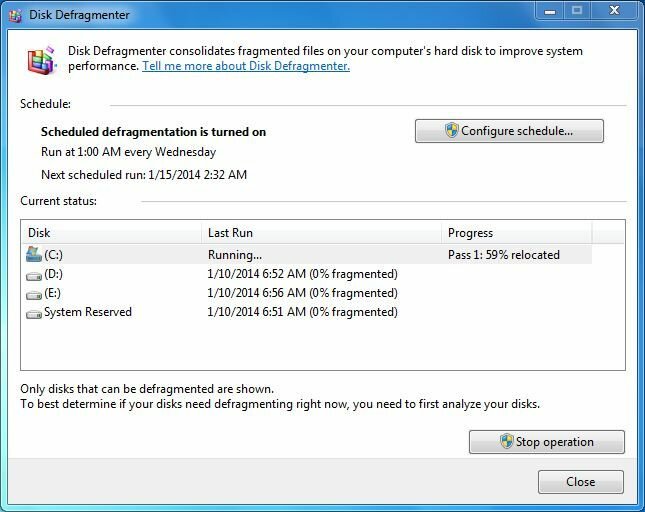Open Configure schedule settings

tap(509, 131)
